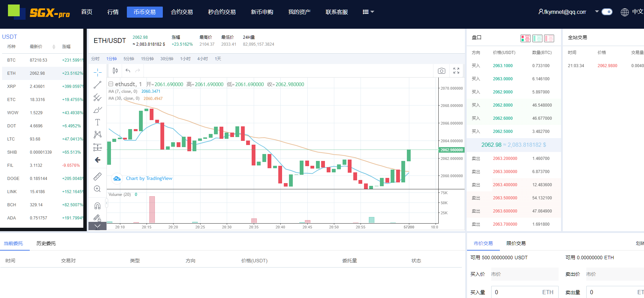The height and width of the screenshot is (298, 644).
Task: Toggle magnet mode on chart toolbar
Action: pos(97,206)
